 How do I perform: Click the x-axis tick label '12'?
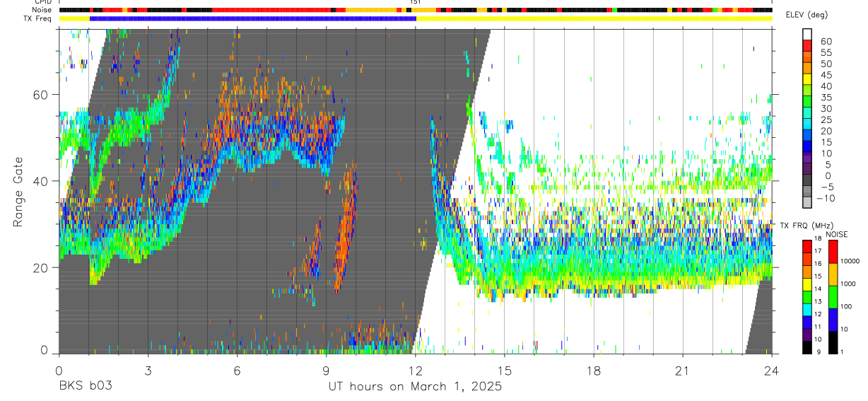point(416,371)
